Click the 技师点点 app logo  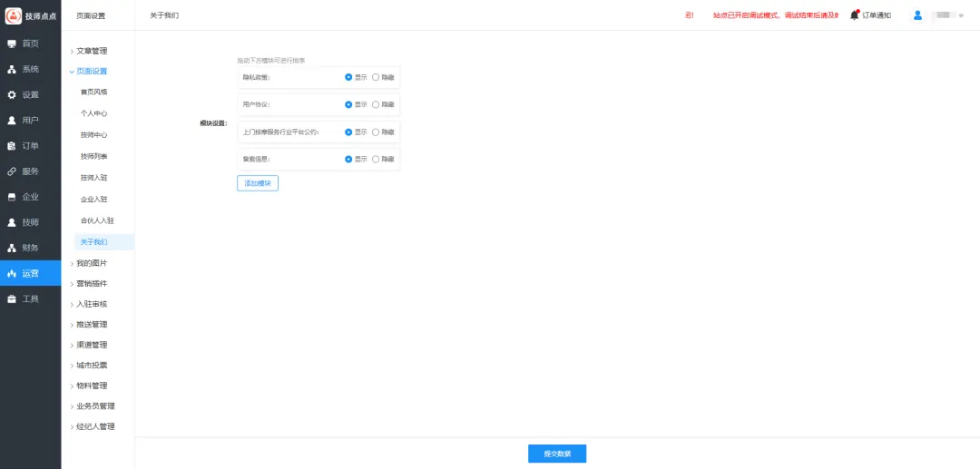click(x=14, y=15)
